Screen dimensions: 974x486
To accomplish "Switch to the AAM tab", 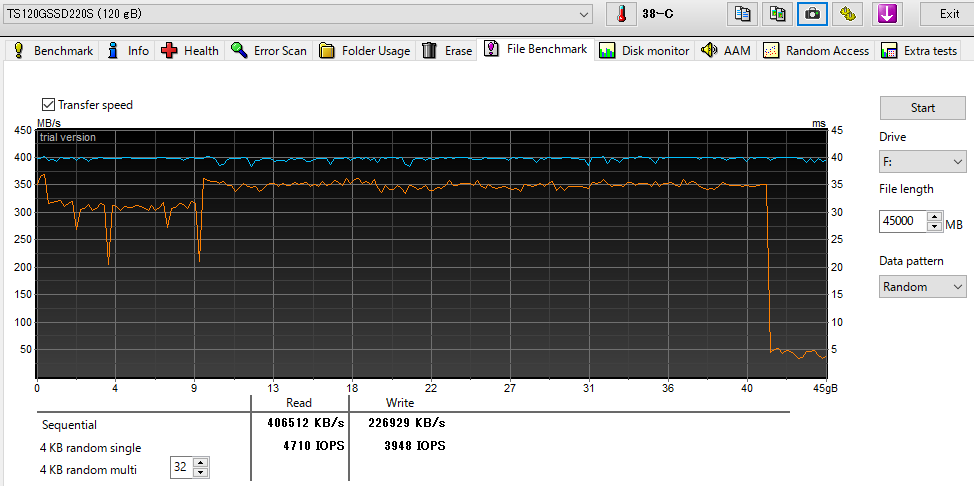I will (x=726, y=51).
